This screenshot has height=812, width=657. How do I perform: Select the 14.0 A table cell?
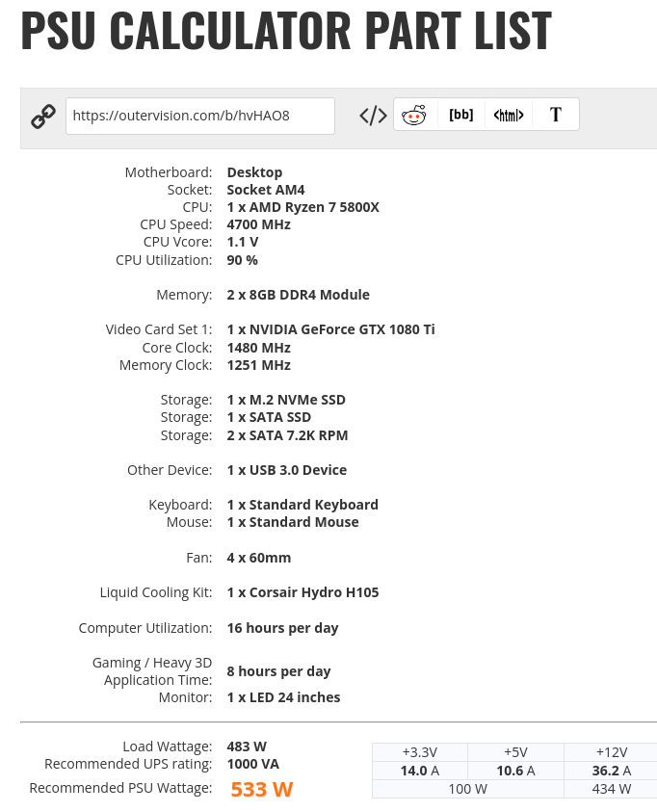(x=420, y=771)
